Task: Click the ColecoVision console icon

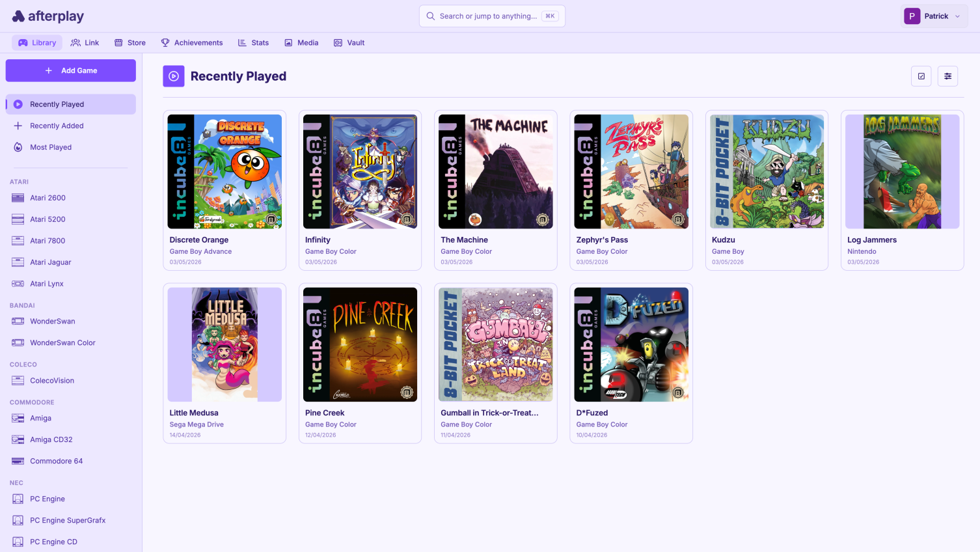Action: 18,381
